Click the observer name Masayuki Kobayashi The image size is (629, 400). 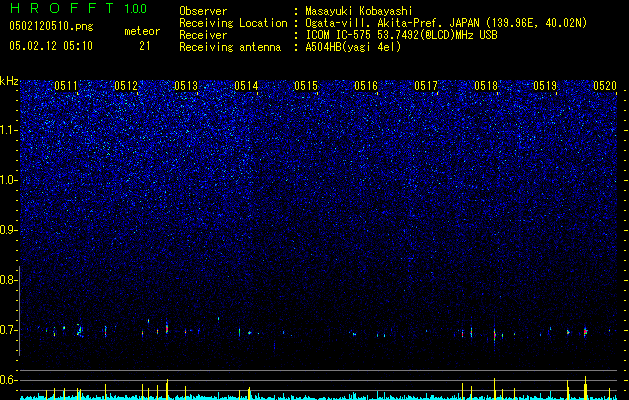359,12
